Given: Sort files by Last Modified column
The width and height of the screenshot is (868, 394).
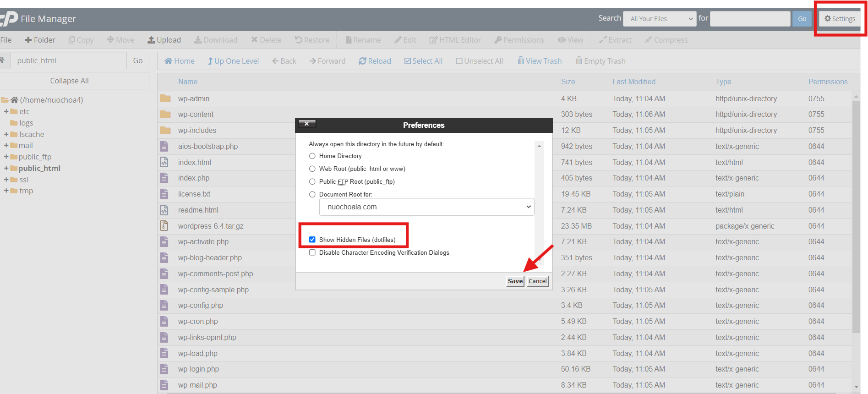Looking at the screenshot, I should tap(633, 82).
